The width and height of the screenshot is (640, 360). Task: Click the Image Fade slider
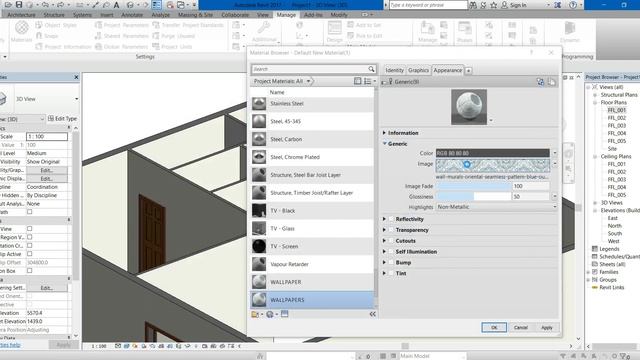click(x=473, y=186)
